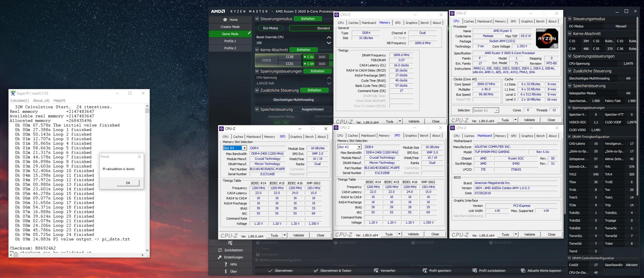Switch to Mainboard tab in CPU-Z Memory window

point(369,23)
